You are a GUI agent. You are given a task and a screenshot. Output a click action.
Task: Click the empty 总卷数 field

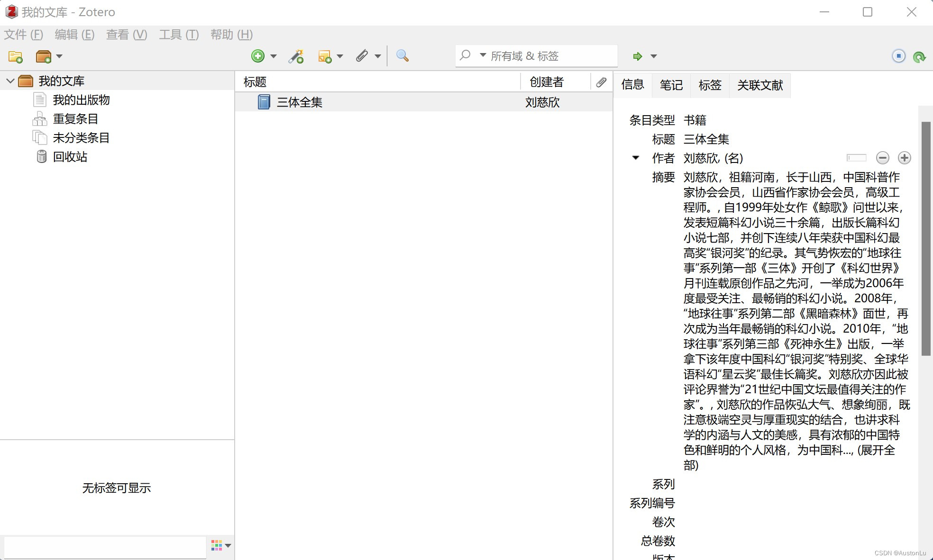click(796, 541)
